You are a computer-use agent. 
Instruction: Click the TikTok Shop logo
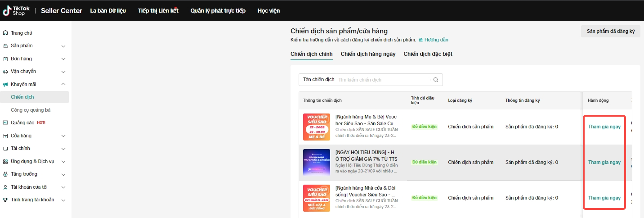[x=17, y=11]
